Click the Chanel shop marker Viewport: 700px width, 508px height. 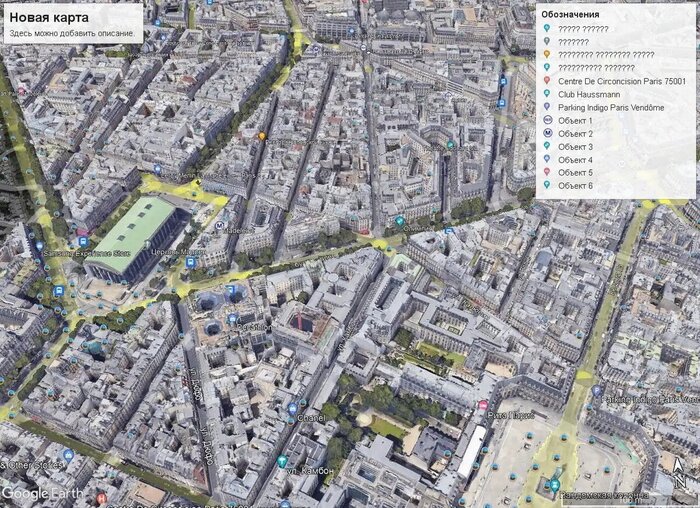tap(292, 408)
